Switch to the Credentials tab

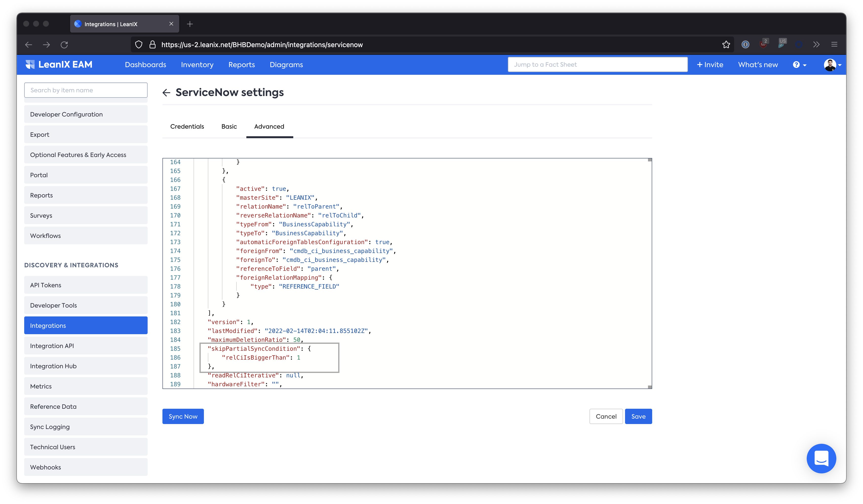187,126
